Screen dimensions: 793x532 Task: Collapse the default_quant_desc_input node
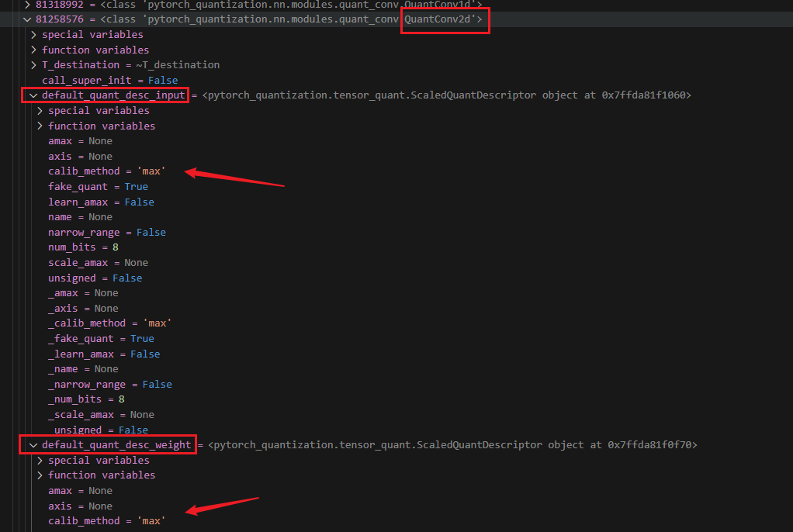click(x=33, y=95)
